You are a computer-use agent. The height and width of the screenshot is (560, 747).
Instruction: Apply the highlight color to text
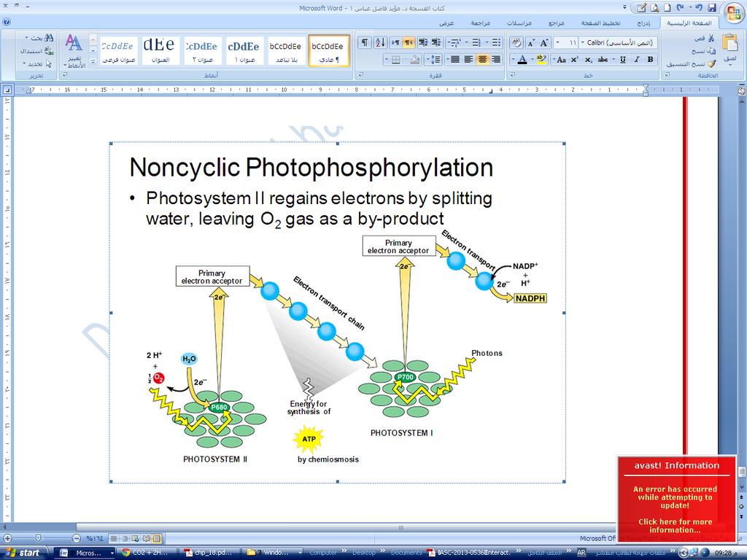click(x=541, y=60)
